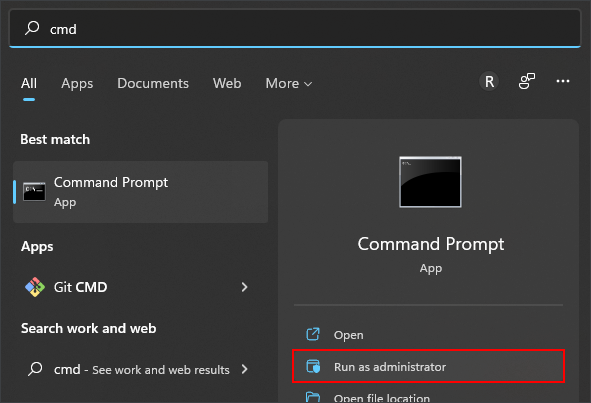Expand Git CMD options with chevron arrow
This screenshot has height=403, width=591.
245,287
